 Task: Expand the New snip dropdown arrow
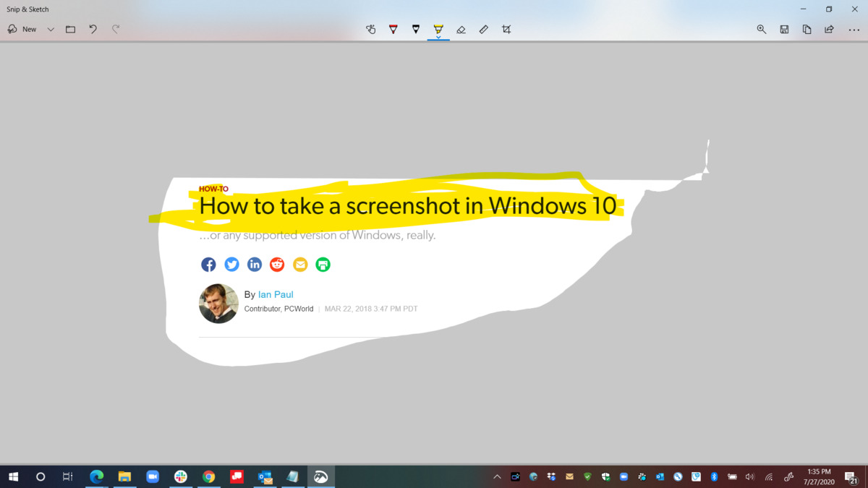click(50, 29)
